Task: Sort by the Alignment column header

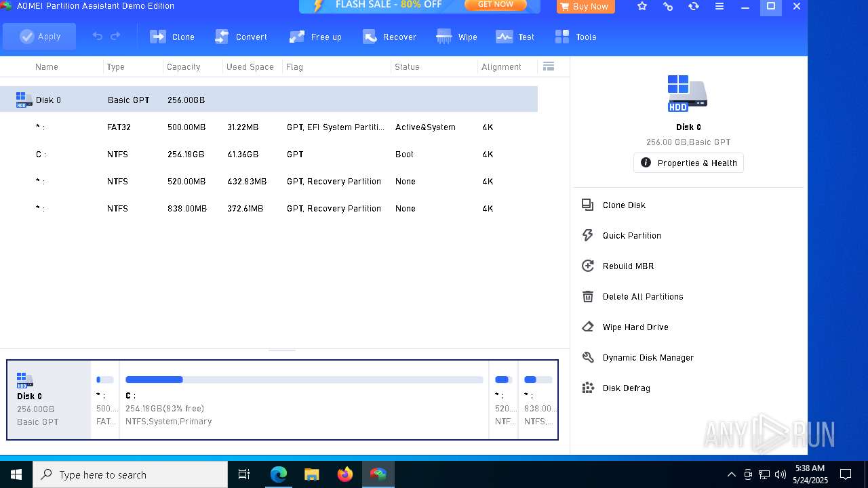Action: point(501,67)
